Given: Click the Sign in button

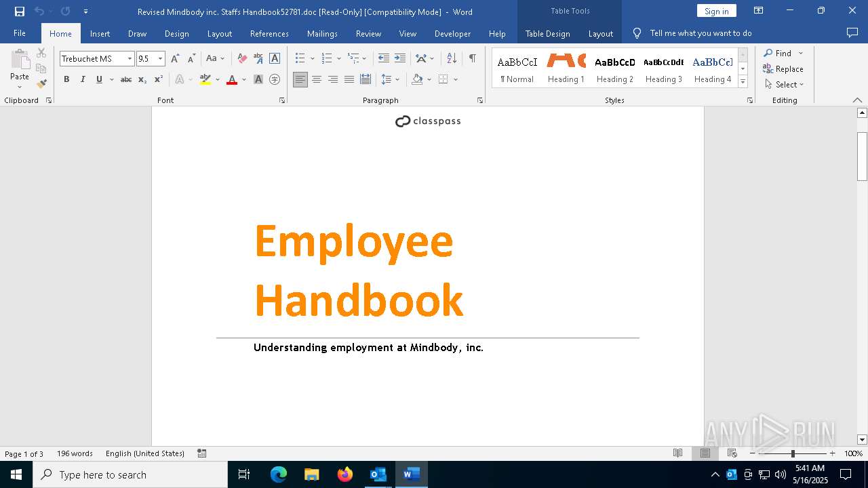Looking at the screenshot, I should click(716, 11).
